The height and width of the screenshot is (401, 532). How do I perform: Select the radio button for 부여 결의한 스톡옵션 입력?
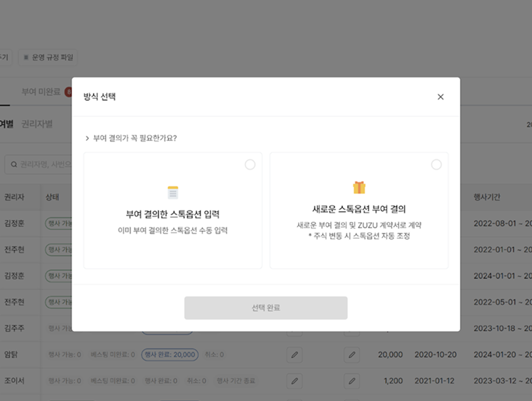(x=250, y=165)
